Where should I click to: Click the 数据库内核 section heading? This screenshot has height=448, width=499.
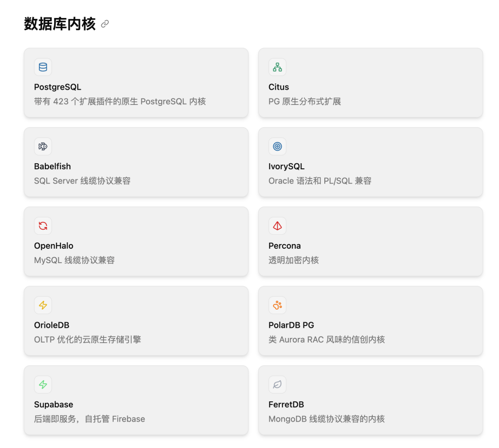tap(60, 24)
